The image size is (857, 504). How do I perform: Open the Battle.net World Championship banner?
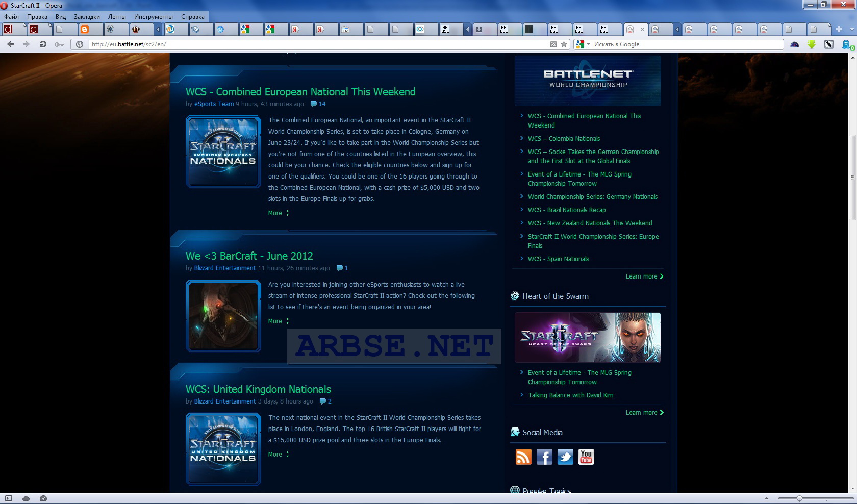[x=588, y=81]
